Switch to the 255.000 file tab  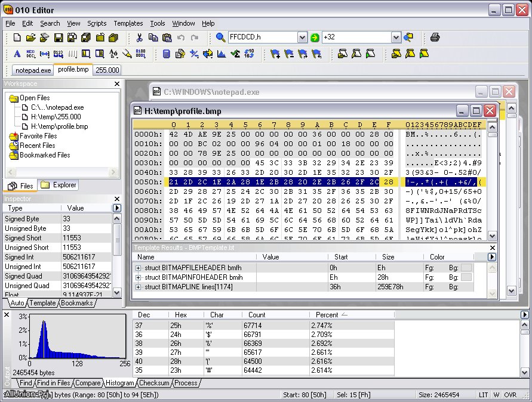pos(107,70)
